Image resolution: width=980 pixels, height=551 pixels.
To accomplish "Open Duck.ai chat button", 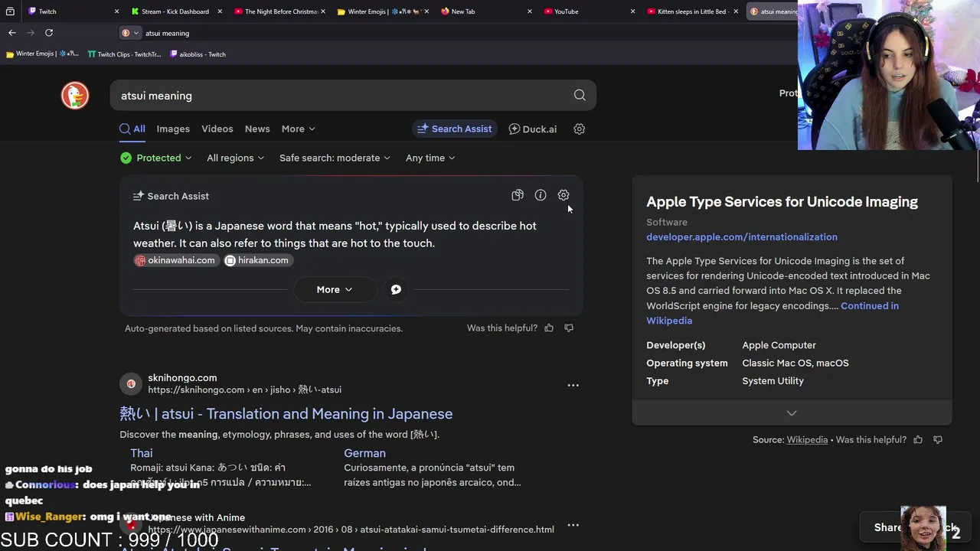I will pos(533,129).
